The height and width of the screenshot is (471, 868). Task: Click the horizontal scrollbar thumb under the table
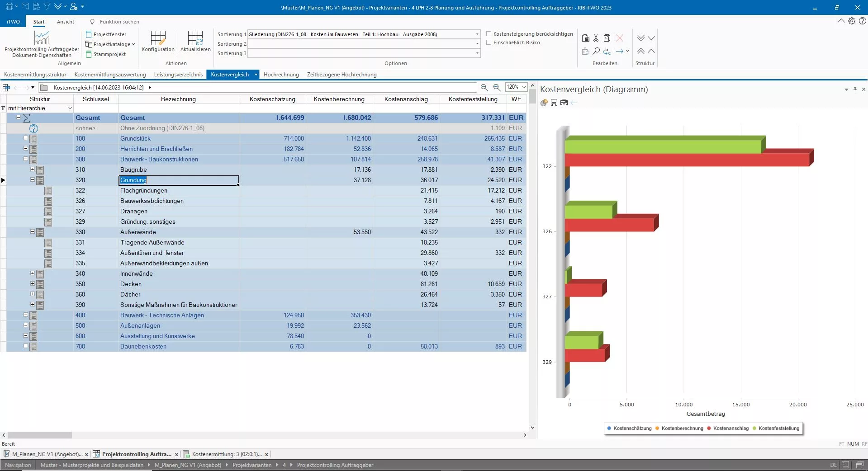click(x=39, y=435)
